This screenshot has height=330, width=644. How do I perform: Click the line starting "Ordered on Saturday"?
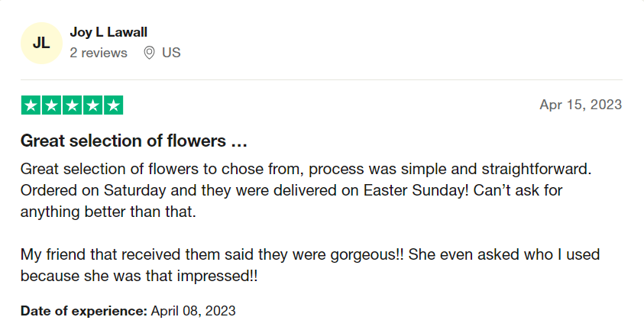pos(291,189)
